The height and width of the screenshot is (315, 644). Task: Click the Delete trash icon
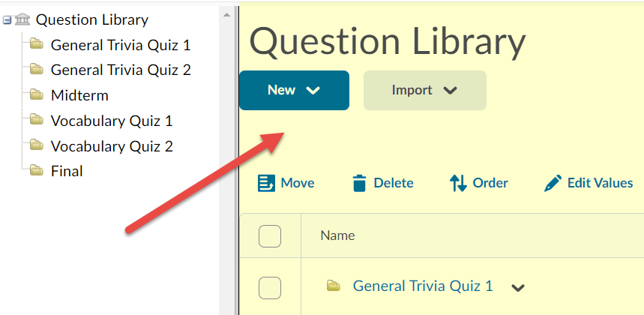point(360,183)
